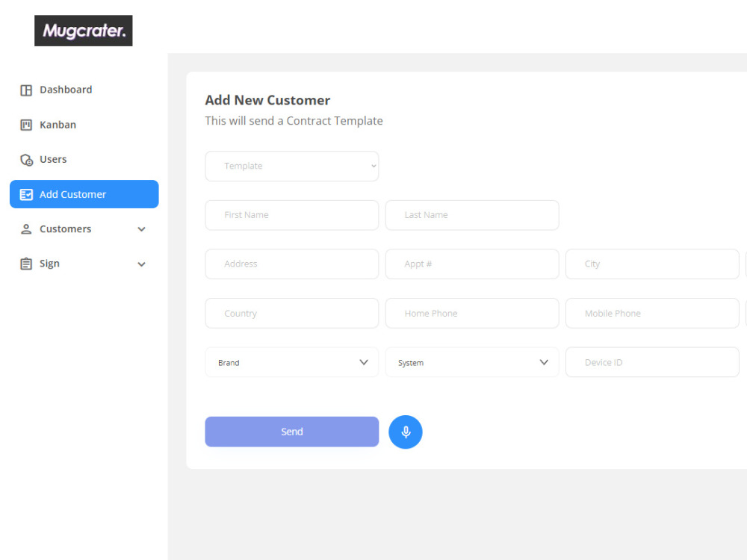This screenshot has height=560, width=747.
Task: Click the System dropdown arrow
Action: click(544, 362)
